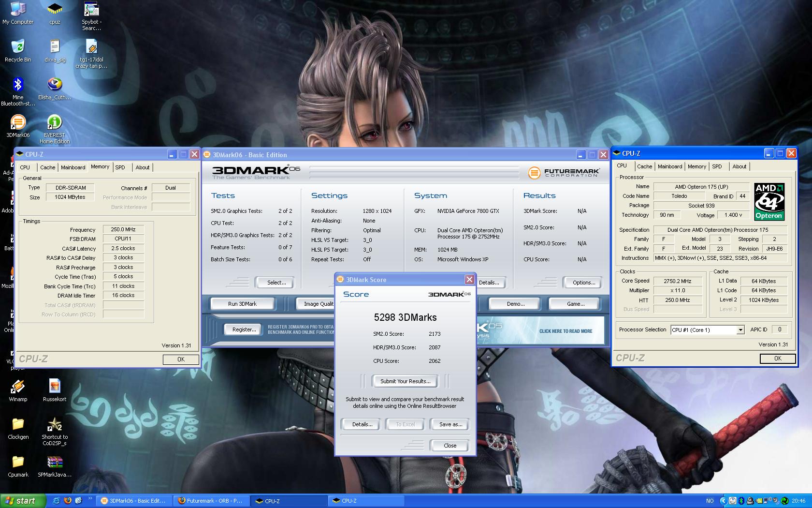Screen dimensions: 812x508
Task: Click the 'AMD Opteron 175 (UP)' Name field
Action: tap(702, 187)
